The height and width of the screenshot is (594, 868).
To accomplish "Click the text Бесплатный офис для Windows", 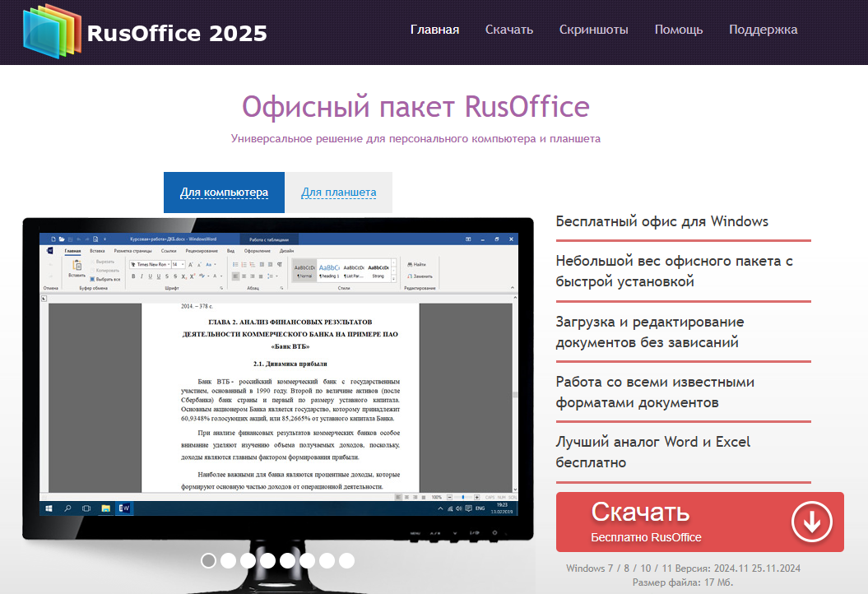I will point(662,221).
